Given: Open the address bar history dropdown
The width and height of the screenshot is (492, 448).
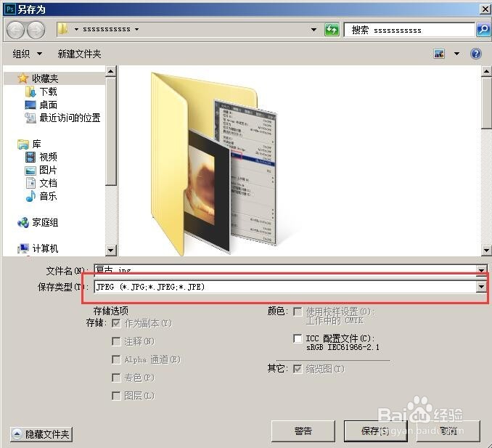Looking at the screenshot, I should (313, 30).
